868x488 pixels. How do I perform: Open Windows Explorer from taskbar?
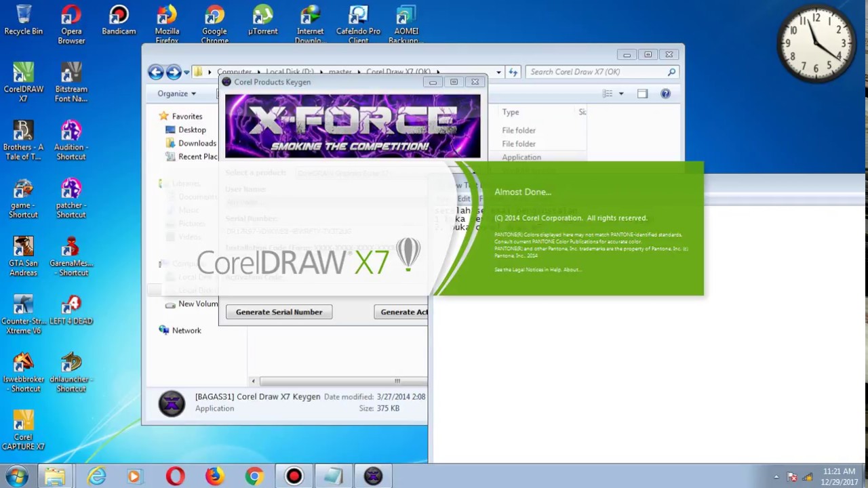(x=55, y=476)
